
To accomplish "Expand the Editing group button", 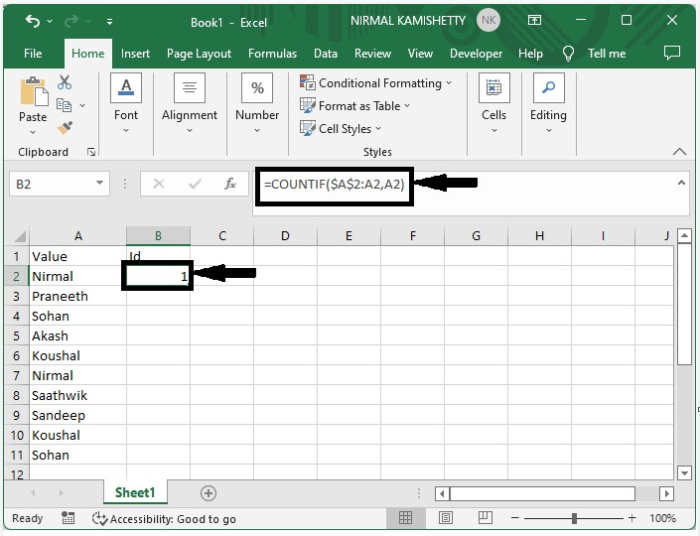I will click(x=548, y=104).
